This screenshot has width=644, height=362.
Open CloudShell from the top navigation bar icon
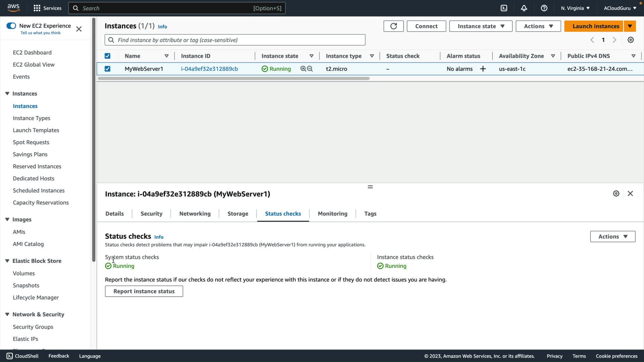coord(504,8)
